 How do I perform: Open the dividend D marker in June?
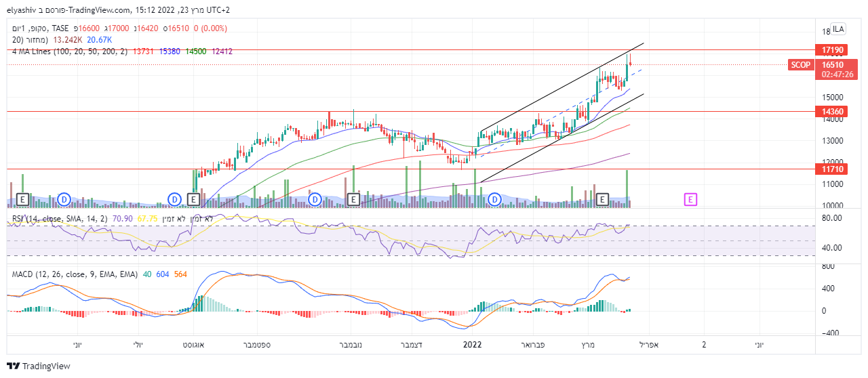tap(64, 199)
